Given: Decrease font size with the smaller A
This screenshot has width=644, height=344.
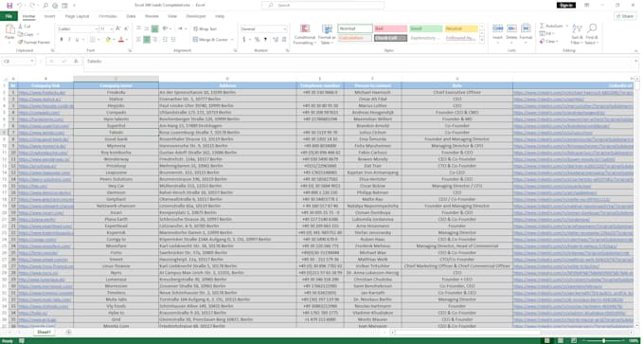Looking at the screenshot, I should 125,28.
